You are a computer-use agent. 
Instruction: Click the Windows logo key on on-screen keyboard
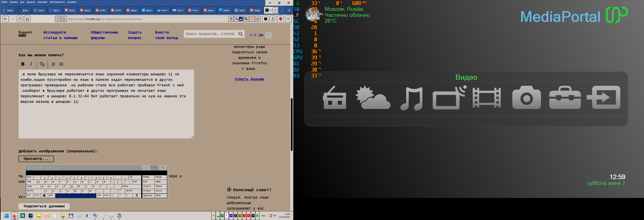(x=44, y=195)
